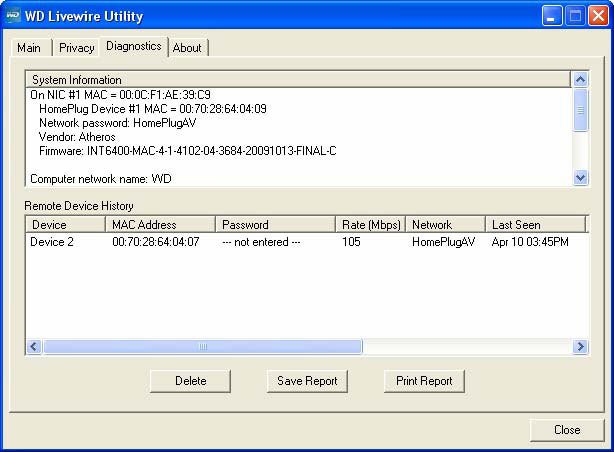Click the System Information header

point(298,80)
